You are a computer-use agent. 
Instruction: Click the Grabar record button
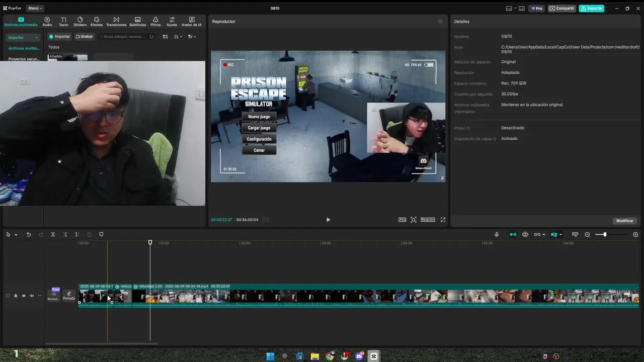pos(85,37)
